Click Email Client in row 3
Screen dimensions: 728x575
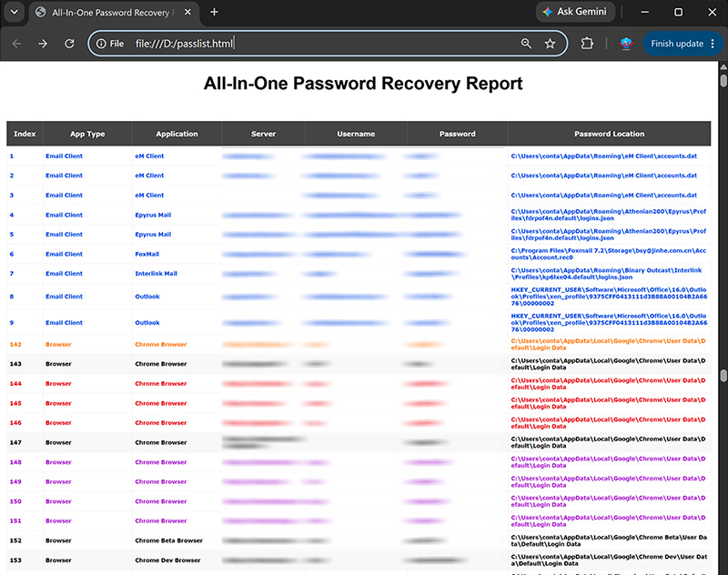pyautogui.click(x=64, y=196)
